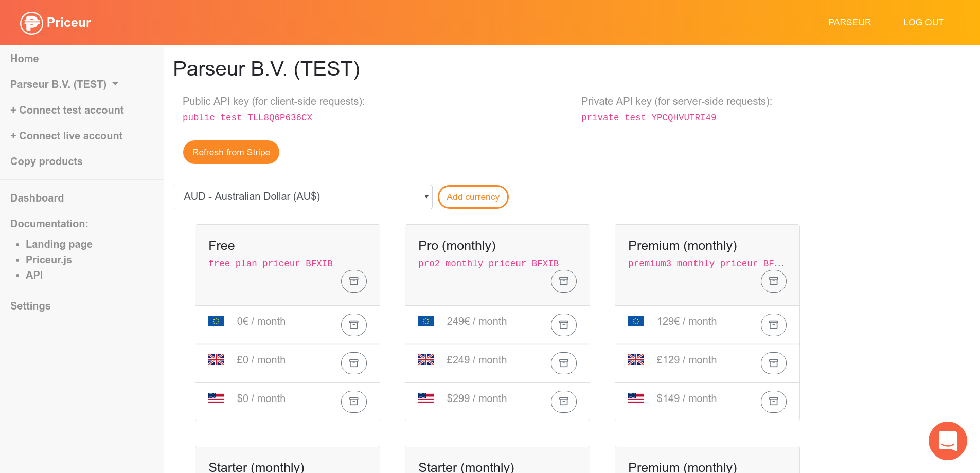This screenshot has height=473, width=980.
Task: Archive the Premium £129 / month price
Action: click(x=774, y=363)
